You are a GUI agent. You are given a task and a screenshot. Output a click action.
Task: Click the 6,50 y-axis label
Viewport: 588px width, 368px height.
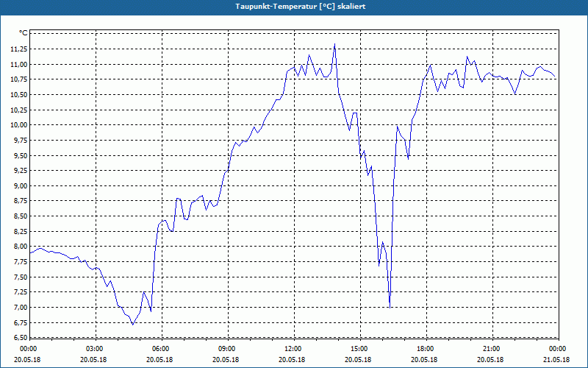coord(21,338)
